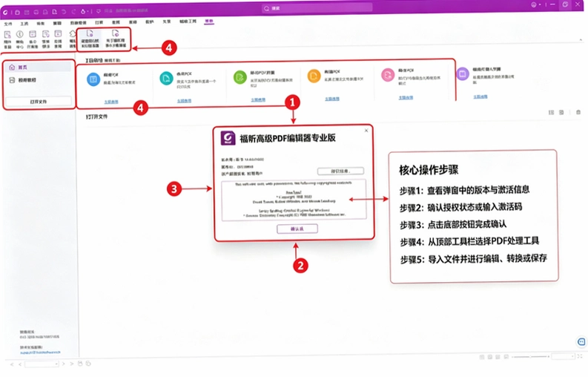Click the button at the right of the dialog's license rows

pos(340,171)
